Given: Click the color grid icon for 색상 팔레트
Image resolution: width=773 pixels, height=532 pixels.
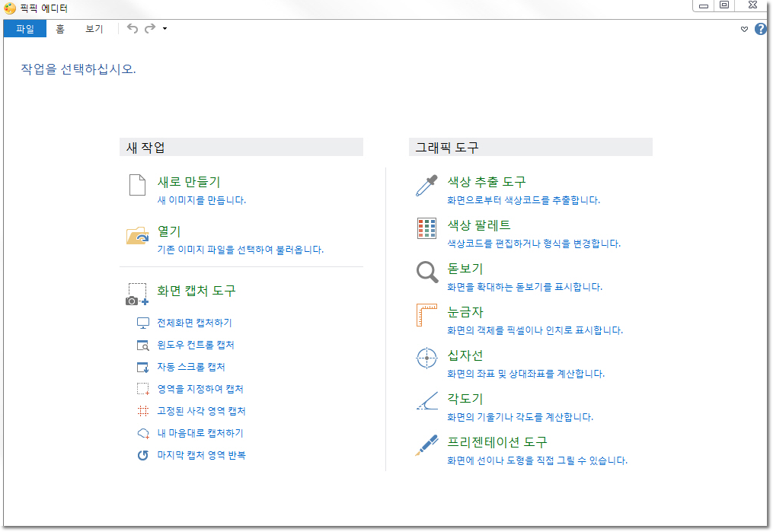Looking at the screenshot, I should [426, 228].
